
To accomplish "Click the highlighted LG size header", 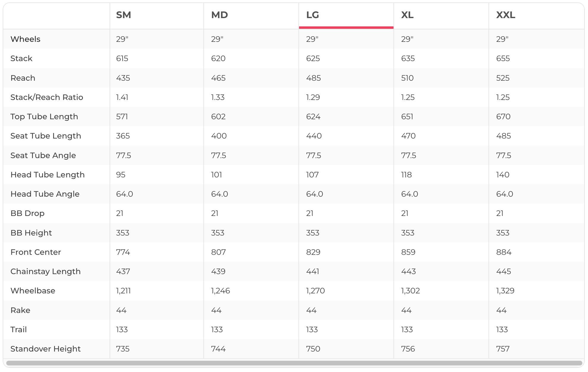I will [313, 15].
